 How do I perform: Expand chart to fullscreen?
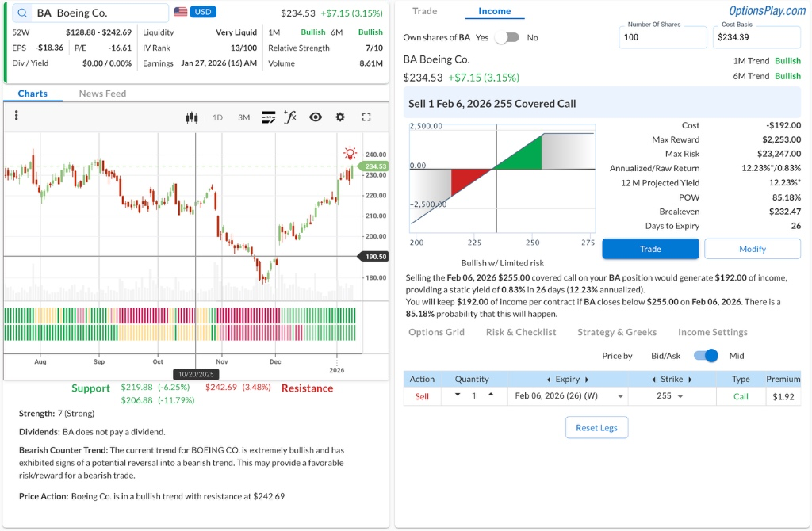pos(366,117)
